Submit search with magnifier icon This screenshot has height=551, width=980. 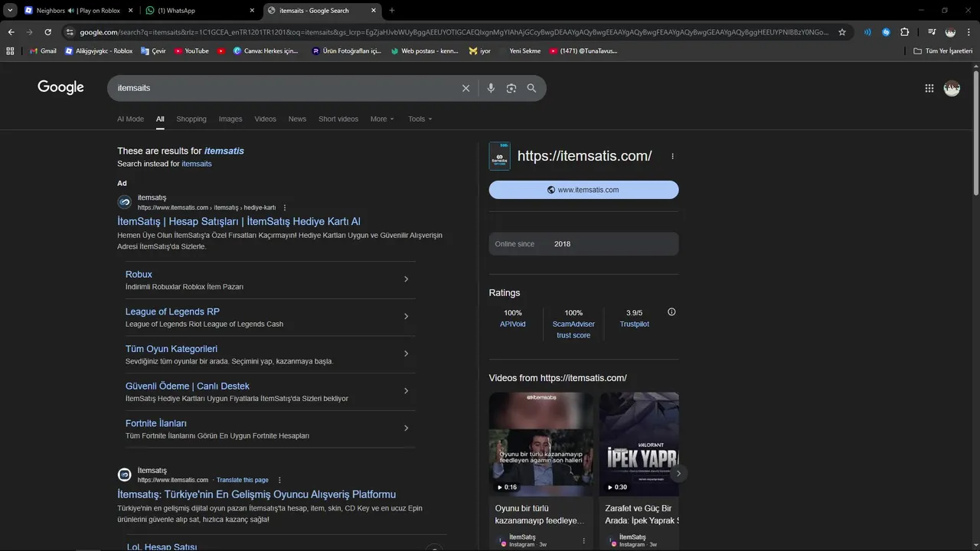[x=531, y=88]
